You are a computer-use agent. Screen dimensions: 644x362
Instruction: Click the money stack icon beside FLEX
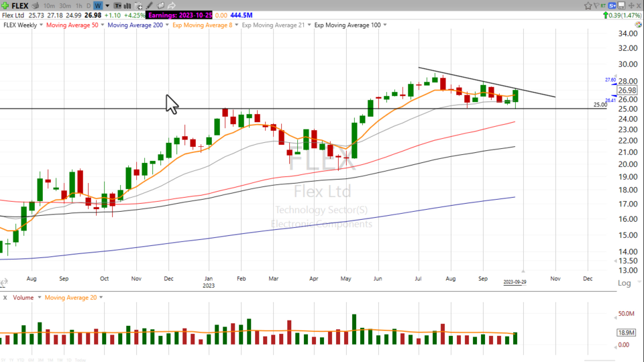(36, 6)
